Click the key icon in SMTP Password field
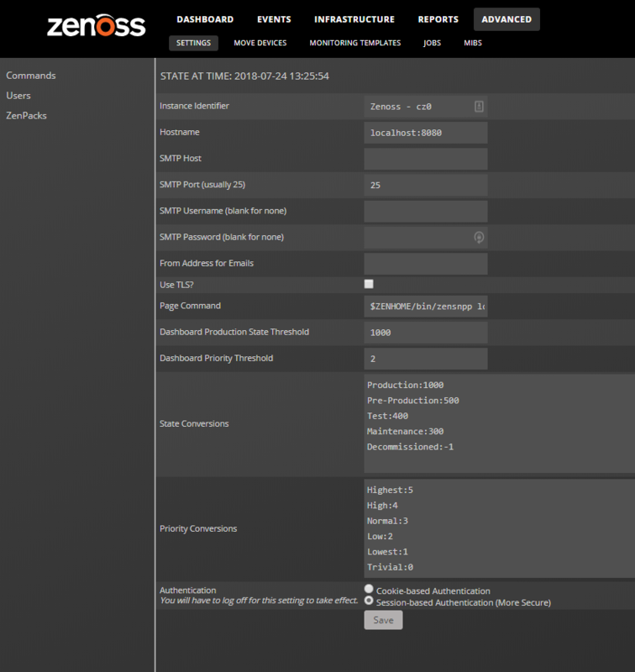Image resolution: width=635 pixels, height=672 pixels. click(479, 237)
